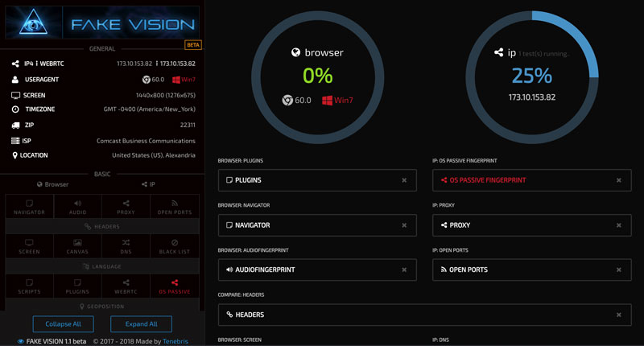Open the DNS test tile
Viewport: 644px width, 346px height.
tap(126, 246)
